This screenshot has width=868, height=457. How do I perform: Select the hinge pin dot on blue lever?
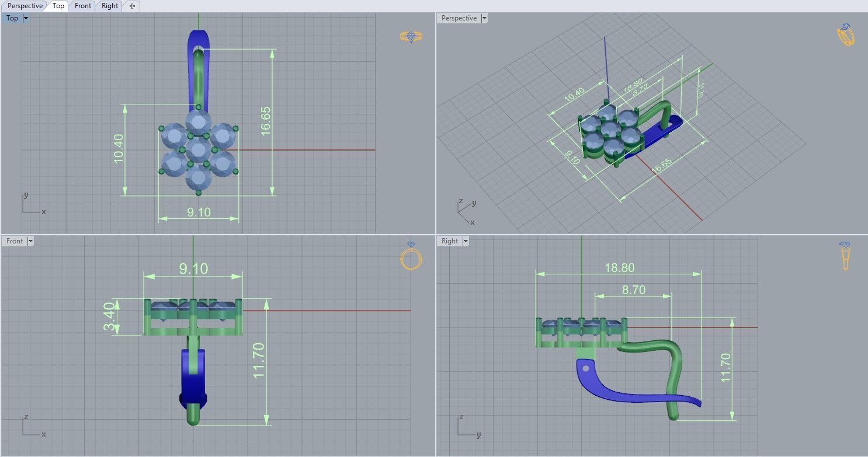(586, 368)
